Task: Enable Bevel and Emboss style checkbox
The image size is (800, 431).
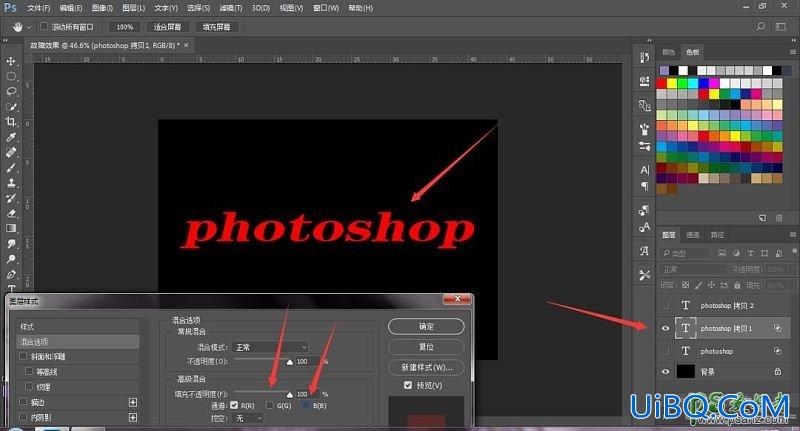Action: tap(23, 356)
